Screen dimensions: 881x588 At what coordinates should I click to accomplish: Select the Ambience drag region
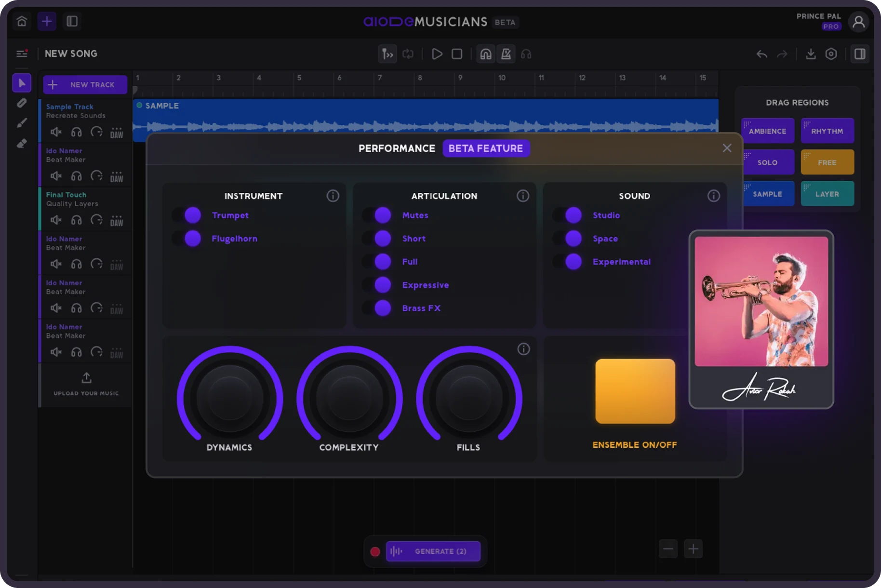tap(767, 131)
